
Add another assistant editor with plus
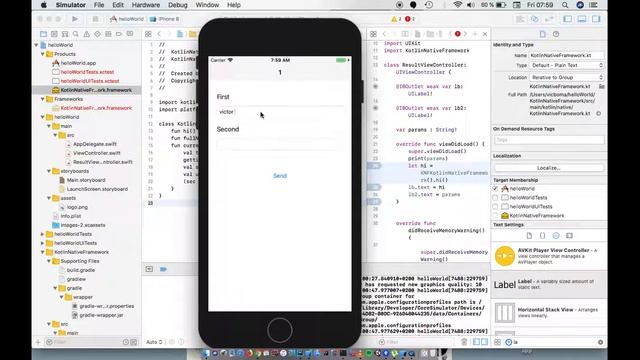point(475,34)
